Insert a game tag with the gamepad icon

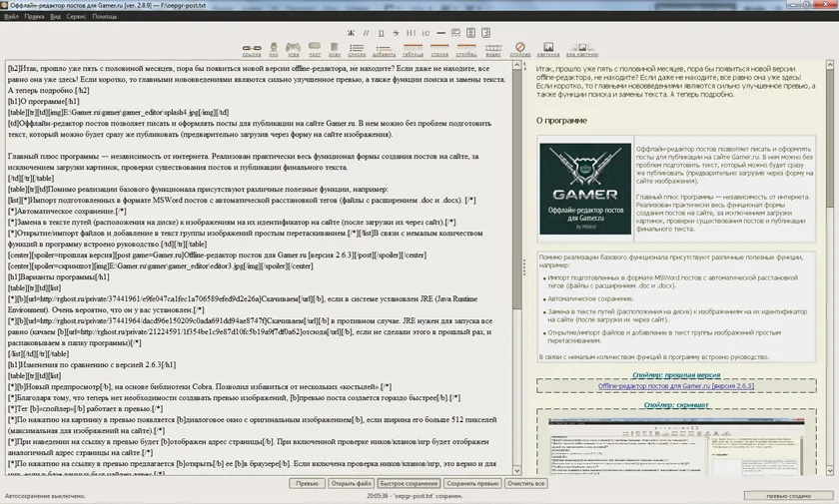(x=294, y=48)
